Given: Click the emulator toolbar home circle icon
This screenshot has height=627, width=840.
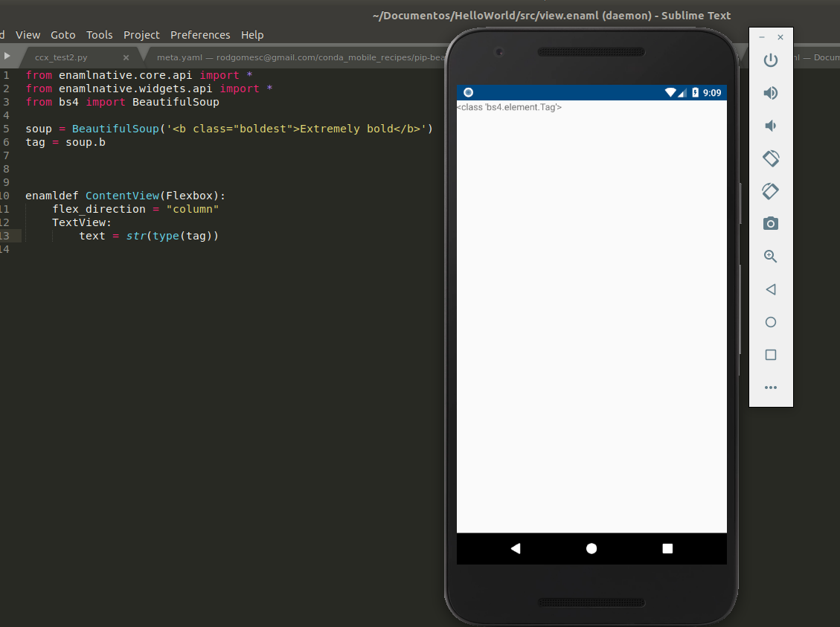Looking at the screenshot, I should (770, 322).
